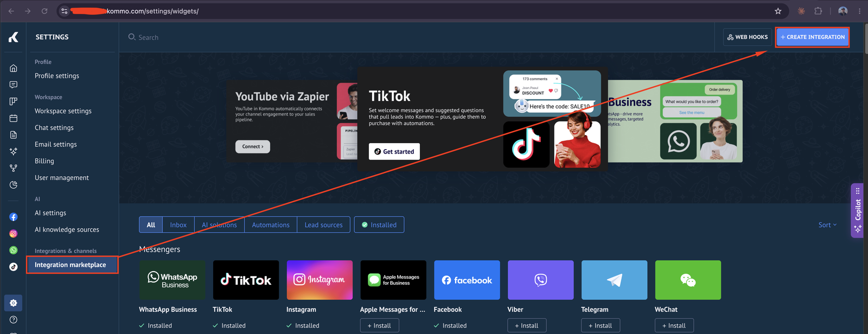Switch to the Inbox tab
868x334 pixels.
[178, 224]
